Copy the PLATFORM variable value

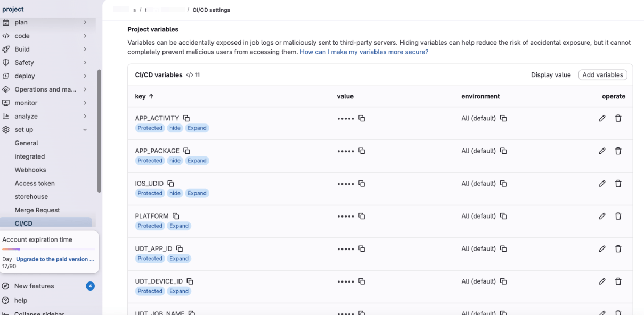pos(362,216)
